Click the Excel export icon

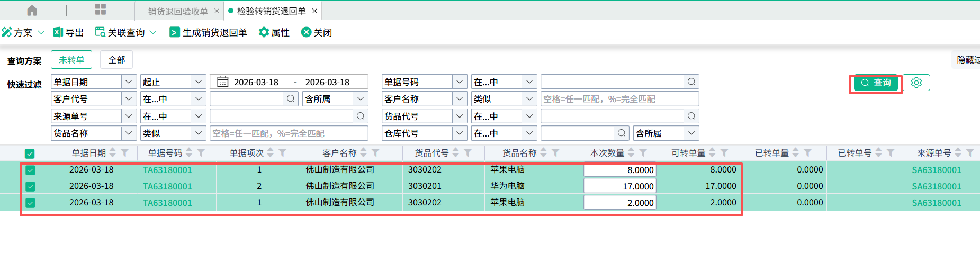point(58,32)
